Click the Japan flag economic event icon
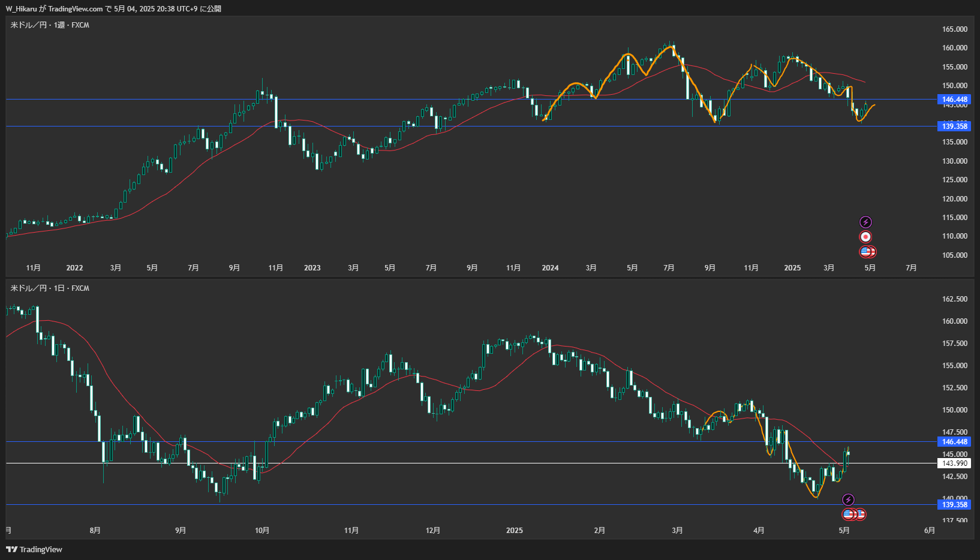The image size is (980, 560). point(865,237)
